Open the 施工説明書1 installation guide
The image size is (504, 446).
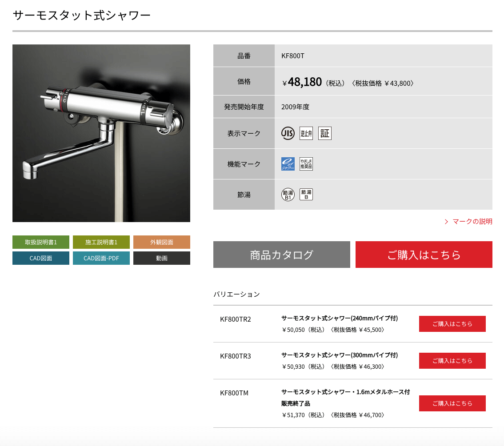(101, 242)
